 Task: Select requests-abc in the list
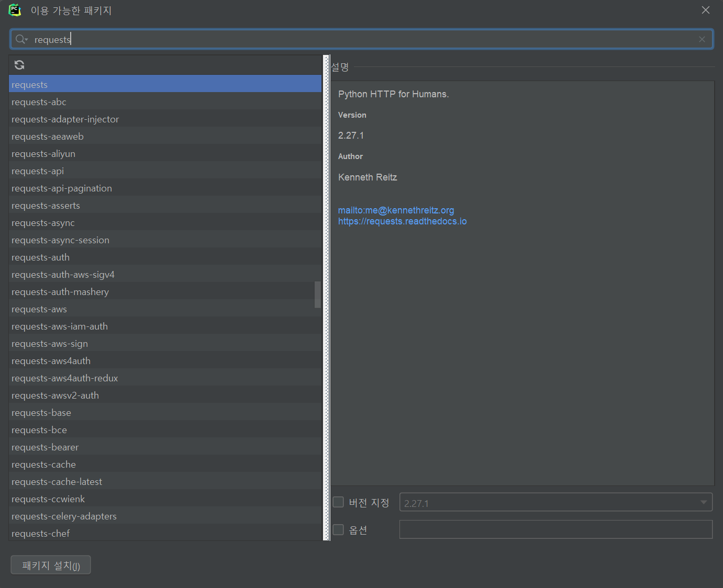(165, 102)
